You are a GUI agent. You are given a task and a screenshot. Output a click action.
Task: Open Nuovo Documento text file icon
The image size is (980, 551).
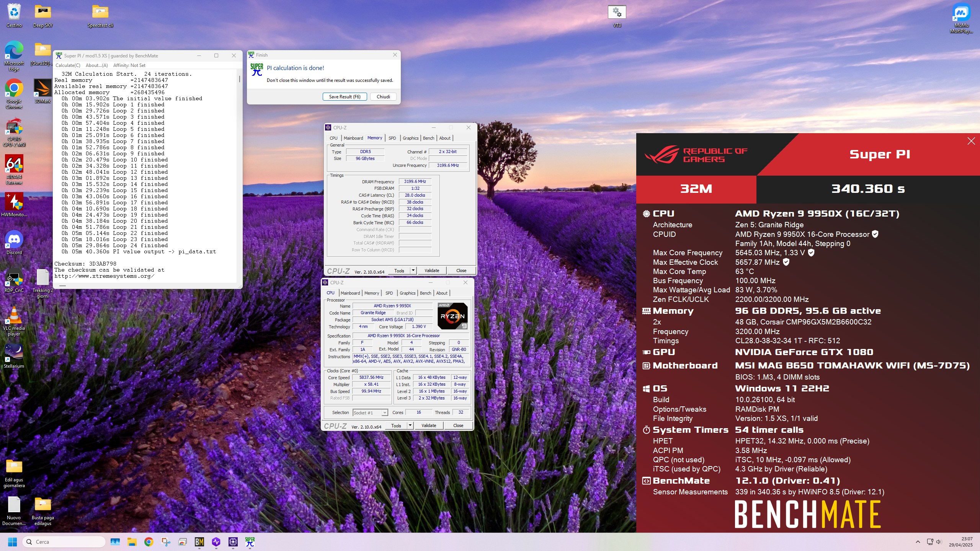(x=14, y=511)
